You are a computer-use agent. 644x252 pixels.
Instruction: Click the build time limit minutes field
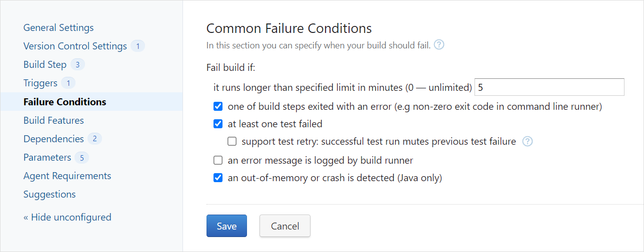(549, 87)
